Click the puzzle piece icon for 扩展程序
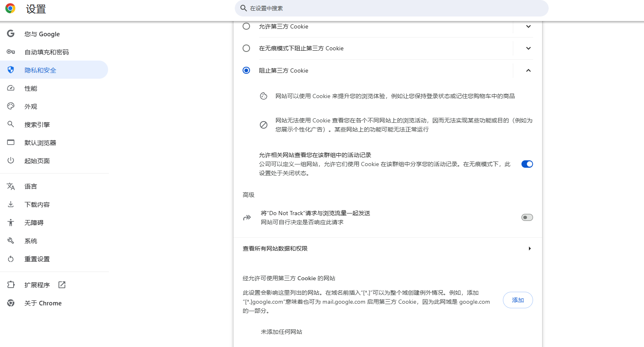The height and width of the screenshot is (347, 644). 11,285
